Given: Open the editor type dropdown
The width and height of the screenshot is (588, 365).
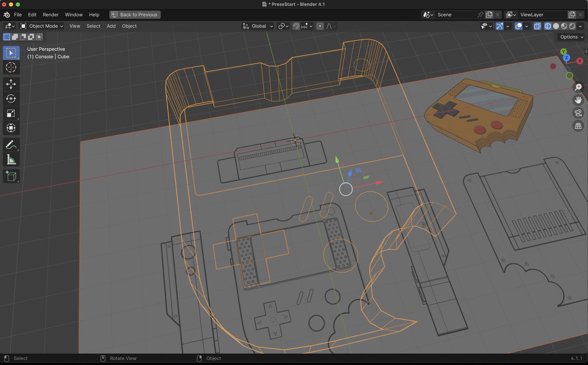Looking at the screenshot, I should 9,26.
